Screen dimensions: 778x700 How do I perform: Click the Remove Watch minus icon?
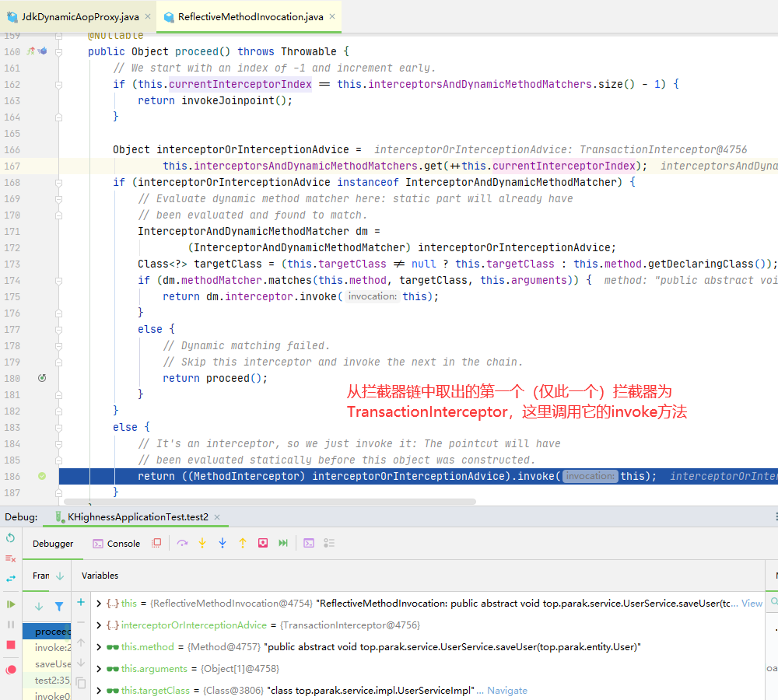pos(81,622)
